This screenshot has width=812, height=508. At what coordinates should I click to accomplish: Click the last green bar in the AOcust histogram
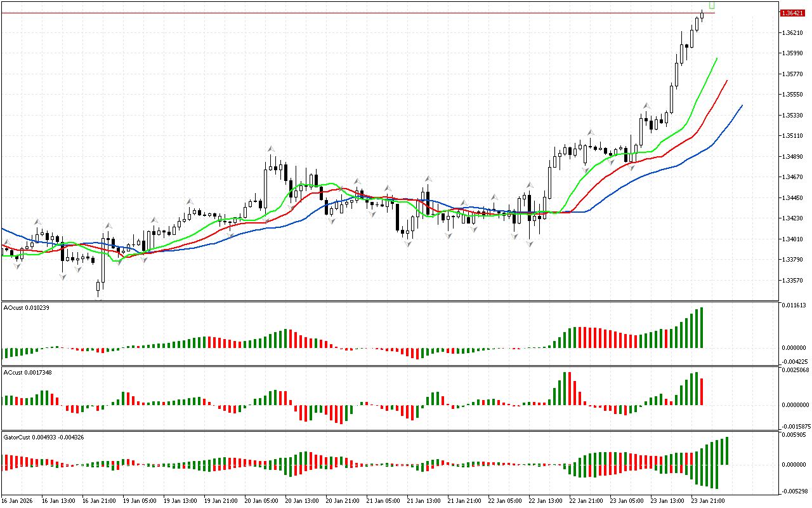(x=702, y=328)
